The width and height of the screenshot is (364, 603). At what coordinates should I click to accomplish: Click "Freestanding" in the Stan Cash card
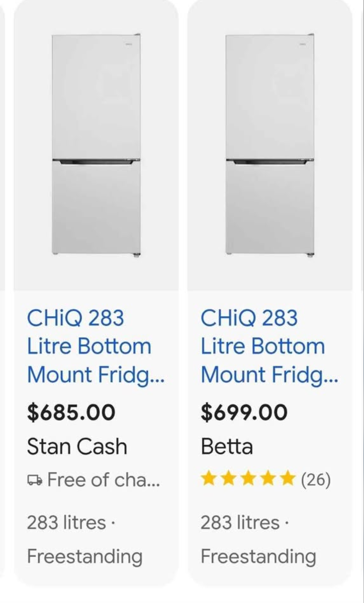tap(85, 556)
